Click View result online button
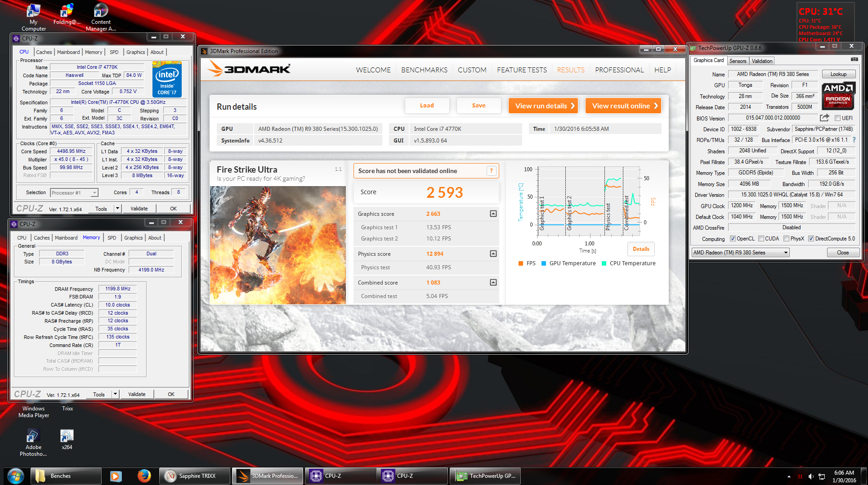 623,106
